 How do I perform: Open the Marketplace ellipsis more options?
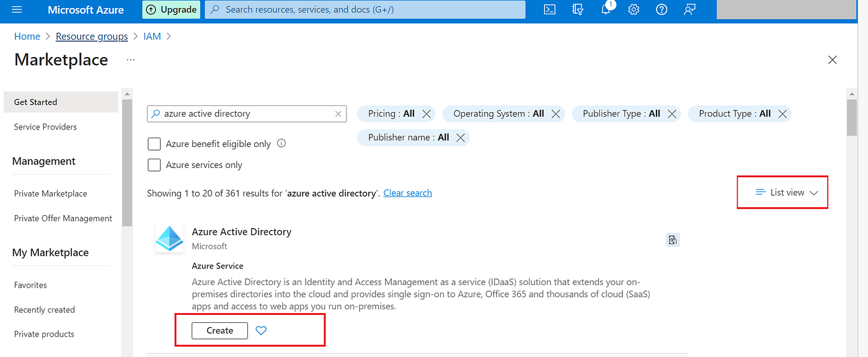(x=130, y=59)
